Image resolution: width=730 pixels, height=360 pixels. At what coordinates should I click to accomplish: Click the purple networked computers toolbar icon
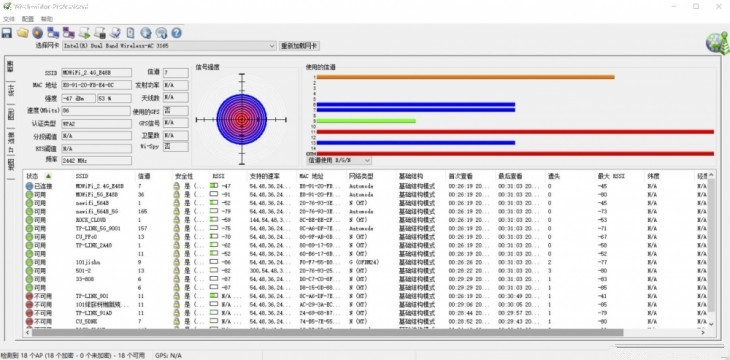(x=69, y=33)
